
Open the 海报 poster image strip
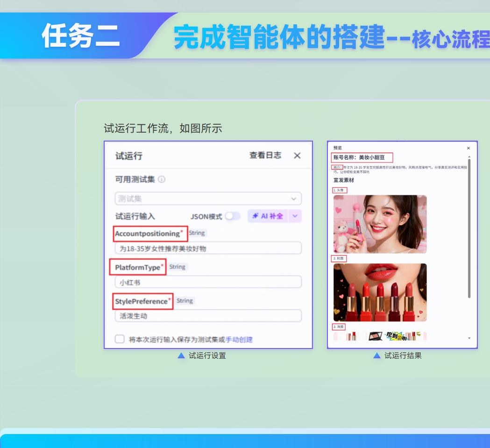pos(380,336)
